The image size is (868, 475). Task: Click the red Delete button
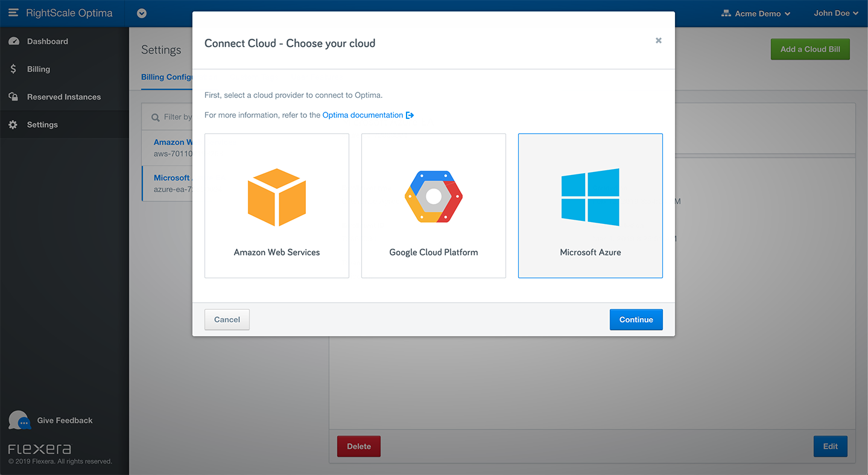tap(359, 447)
